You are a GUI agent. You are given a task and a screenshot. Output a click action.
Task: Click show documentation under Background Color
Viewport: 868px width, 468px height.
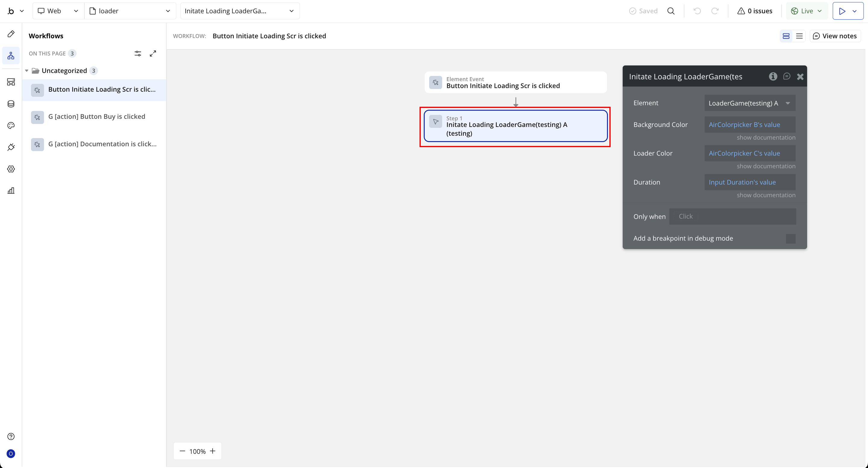[766, 138]
